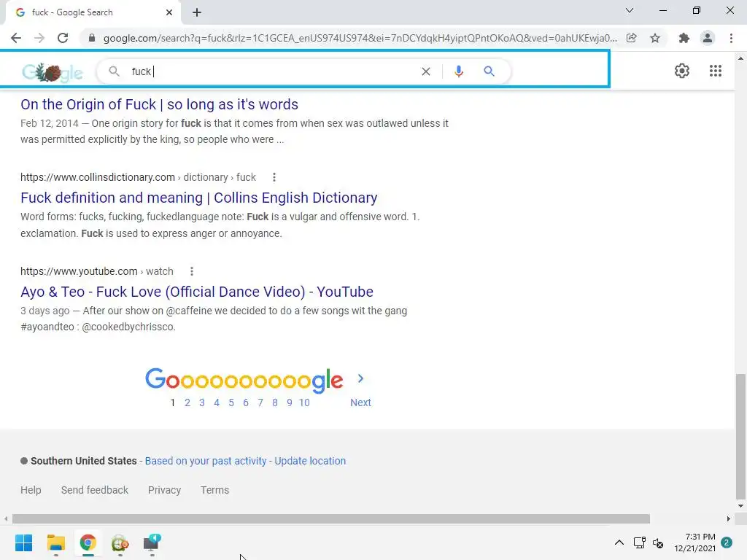
Task: Go to results page 3
Action: click(x=202, y=402)
